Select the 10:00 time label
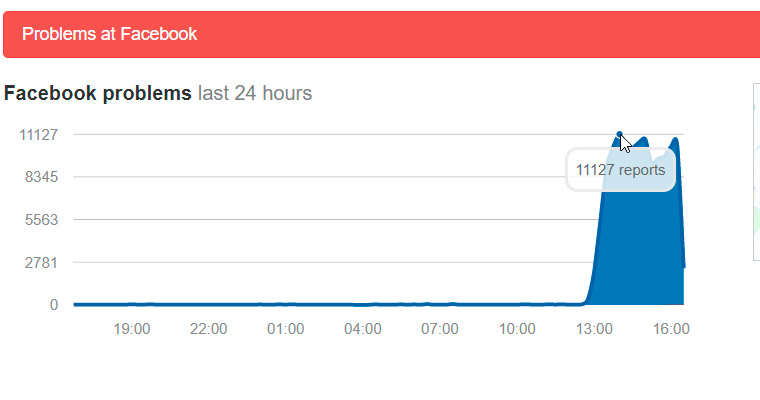The width and height of the screenshot is (760, 400). [517, 328]
